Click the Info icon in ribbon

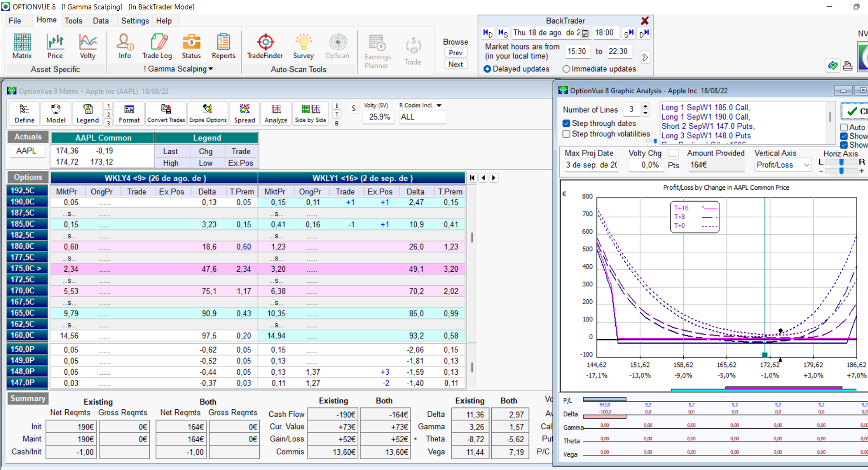coord(125,46)
